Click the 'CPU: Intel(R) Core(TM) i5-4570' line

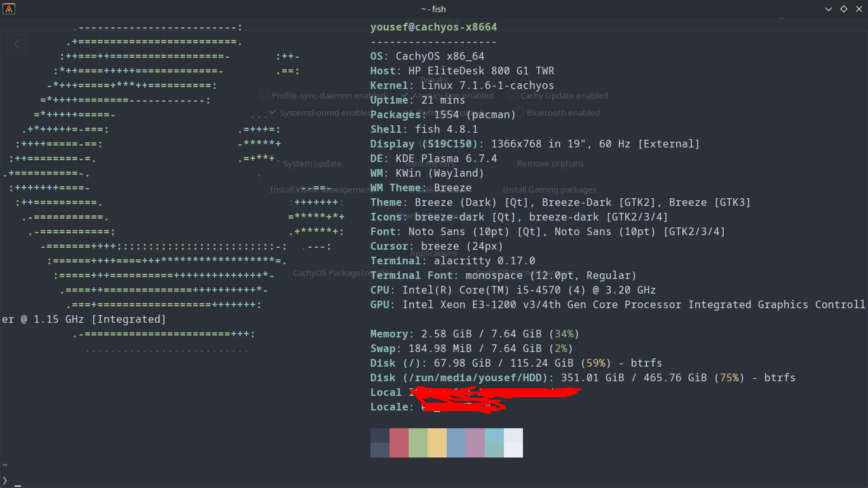[x=513, y=290]
